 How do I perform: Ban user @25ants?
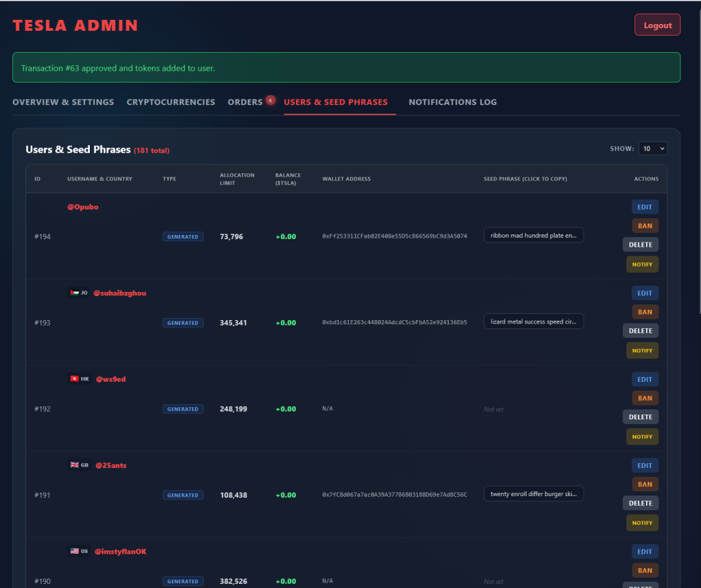tap(645, 485)
